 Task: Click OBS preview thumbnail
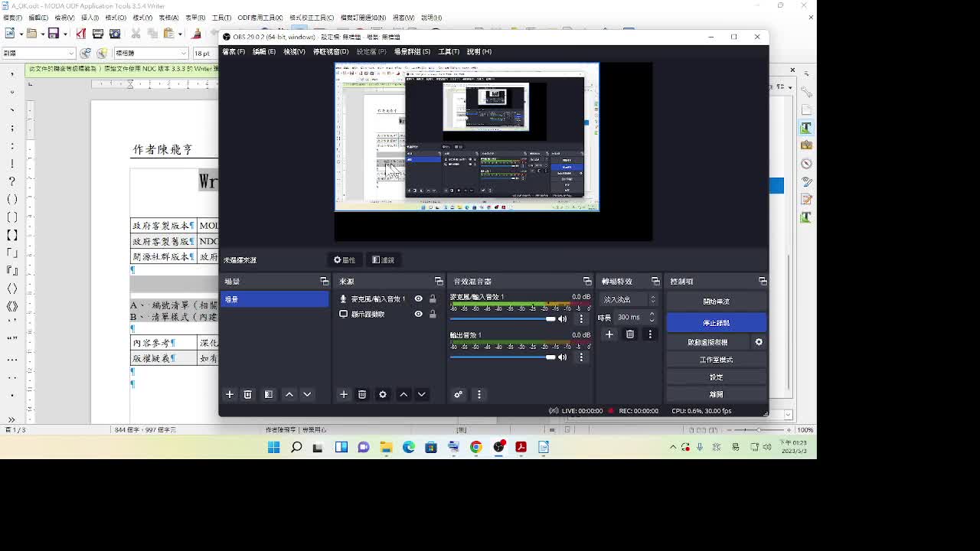click(x=467, y=136)
